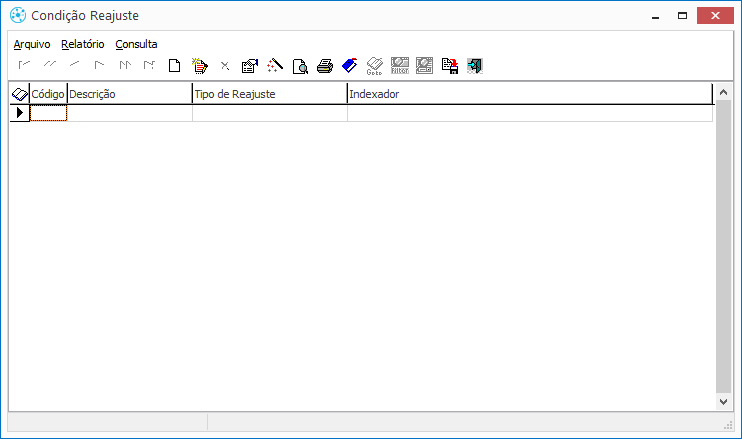Click the last-record navigation icon
This screenshot has height=439, width=742.
tap(150, 65)
